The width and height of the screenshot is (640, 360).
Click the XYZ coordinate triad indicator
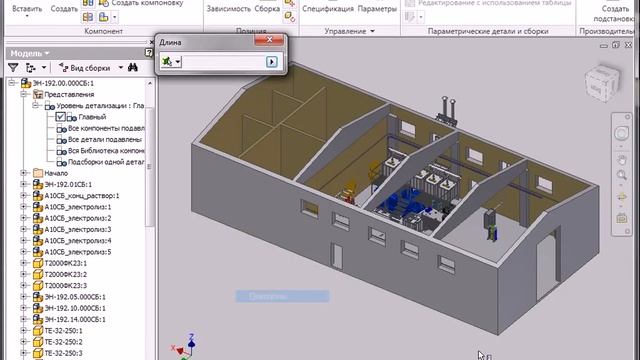tap(183, 348)
